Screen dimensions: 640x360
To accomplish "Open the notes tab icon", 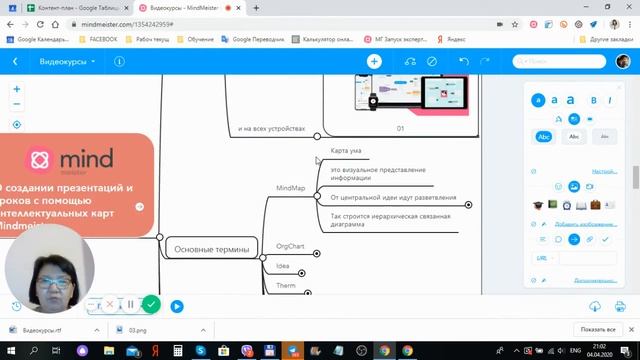I will tap(542, 239).
